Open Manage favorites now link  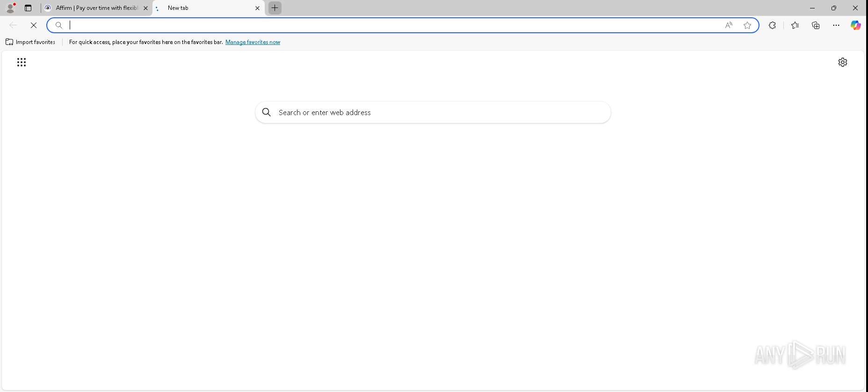point(253,42)
